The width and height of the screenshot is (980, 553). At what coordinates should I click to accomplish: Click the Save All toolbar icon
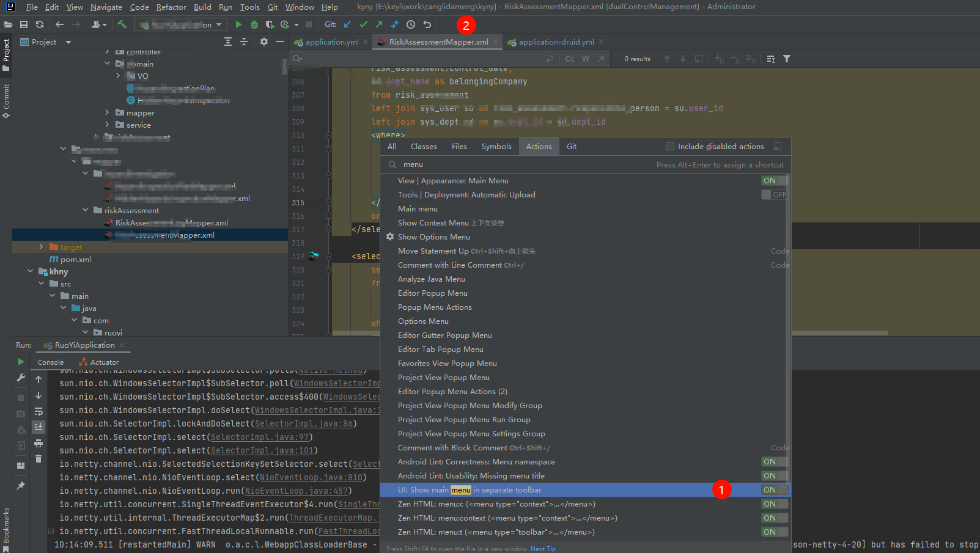point(24,24)
